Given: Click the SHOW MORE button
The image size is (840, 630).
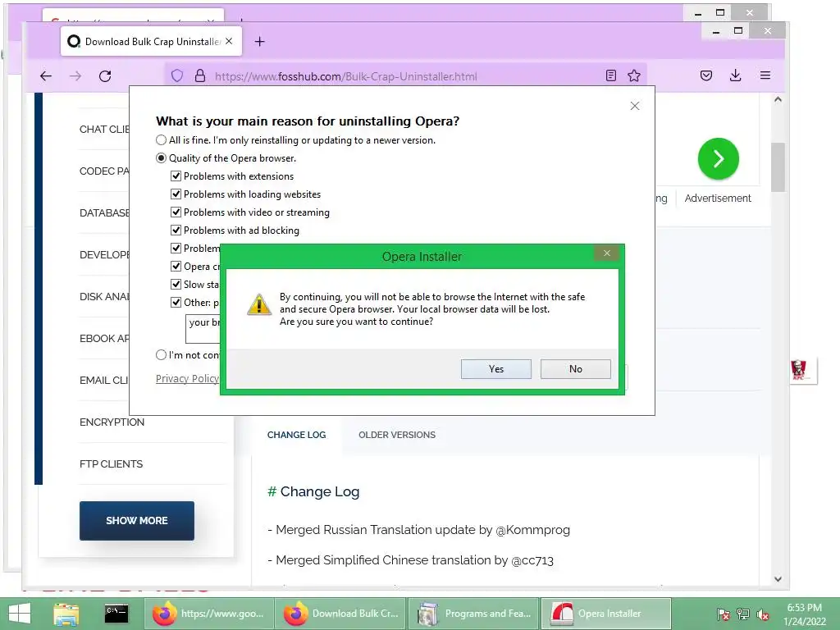Looking at the screenshot, I should pos(137,521).
